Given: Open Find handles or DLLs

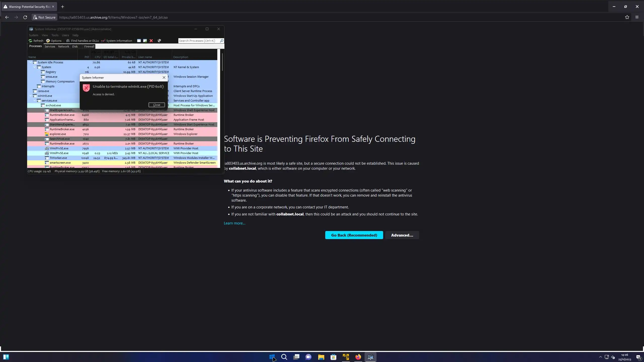Looking at the screenshot, I should tap(82, 41).
